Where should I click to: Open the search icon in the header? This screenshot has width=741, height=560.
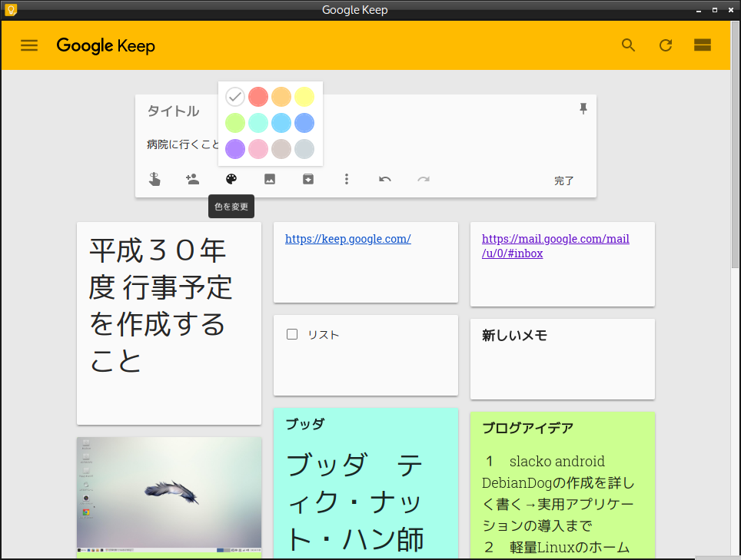point(628,45)
